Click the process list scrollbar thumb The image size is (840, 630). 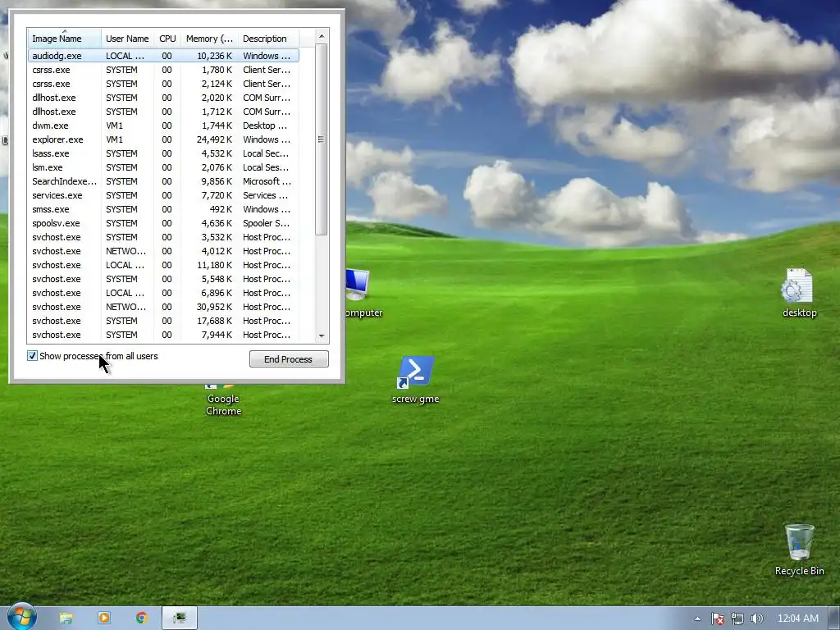322,139
